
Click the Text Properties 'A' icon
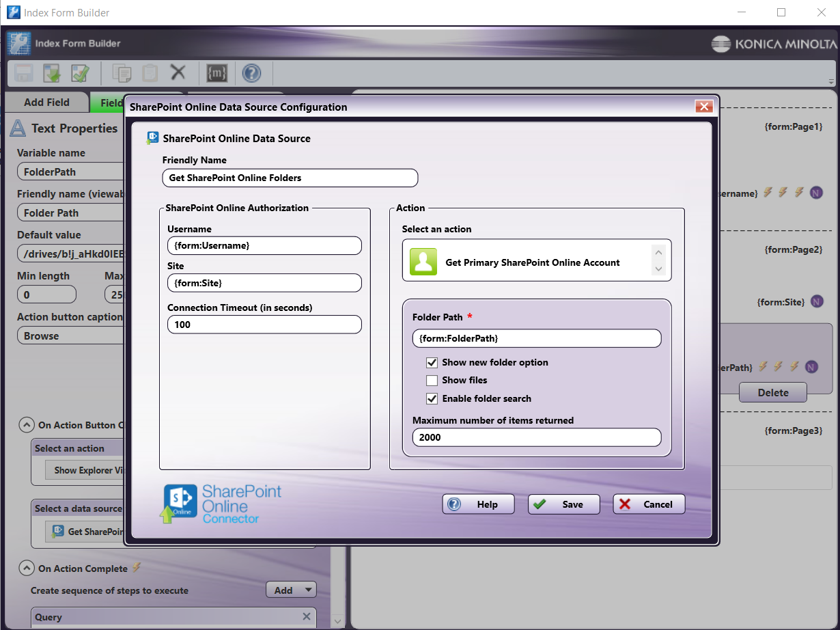[18, 128]
